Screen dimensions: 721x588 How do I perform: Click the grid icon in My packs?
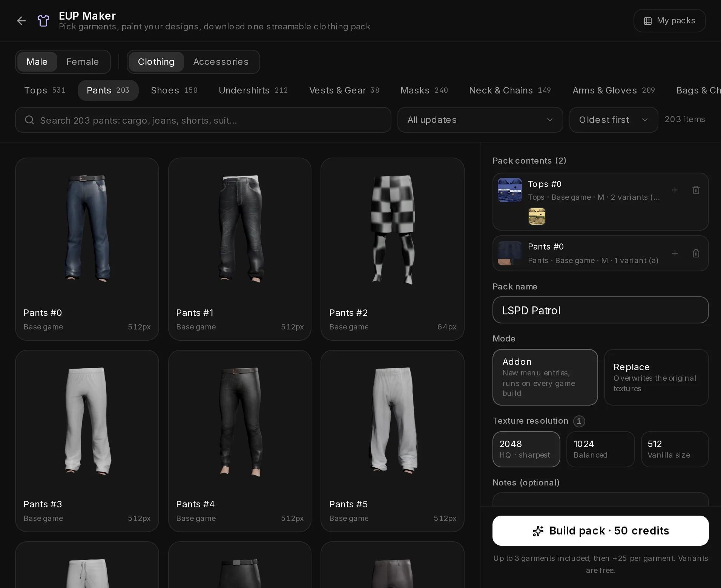coord(648,21)
